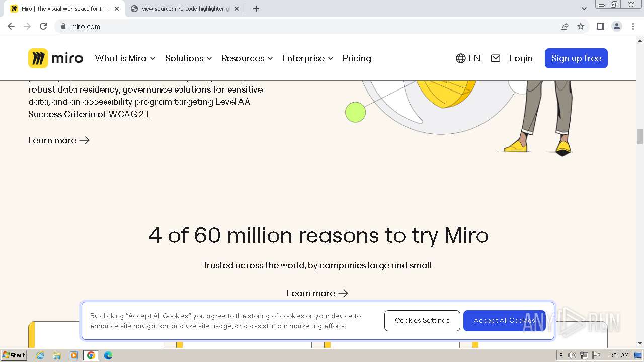Image resolution: width=644 pixels, height=362 pixels.
Task: Open Chrome profile avatar
Action: click(617, 26)
